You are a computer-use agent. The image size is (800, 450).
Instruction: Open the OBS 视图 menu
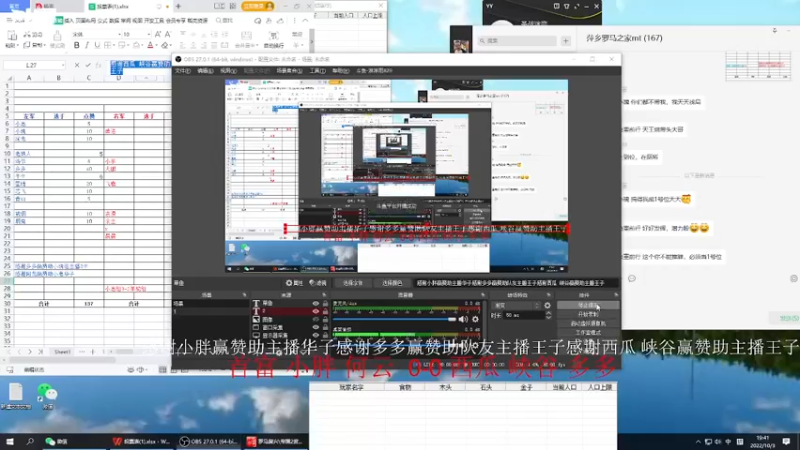click(228, 71)
